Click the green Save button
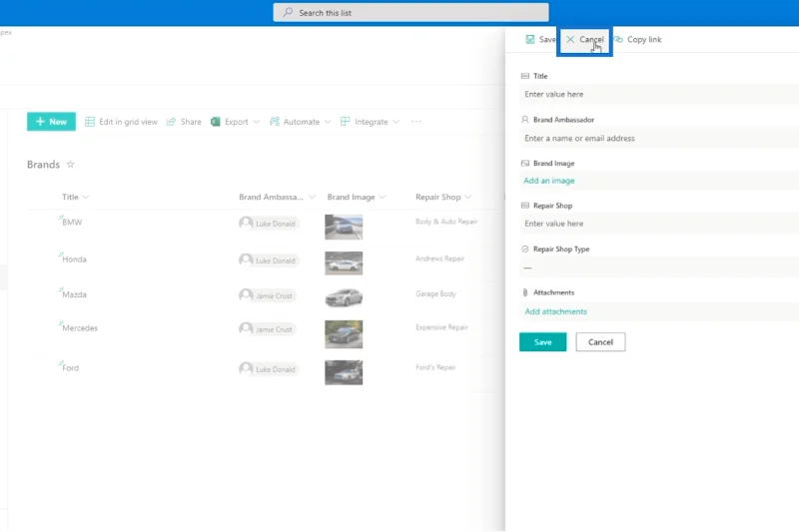799x532 pixels. click(542, 342)
